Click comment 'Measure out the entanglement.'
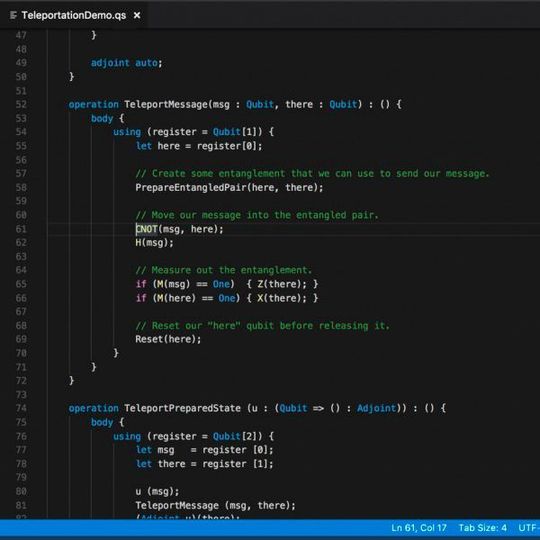The width and height of the screenshot is (540, 540). pos(224,270)
